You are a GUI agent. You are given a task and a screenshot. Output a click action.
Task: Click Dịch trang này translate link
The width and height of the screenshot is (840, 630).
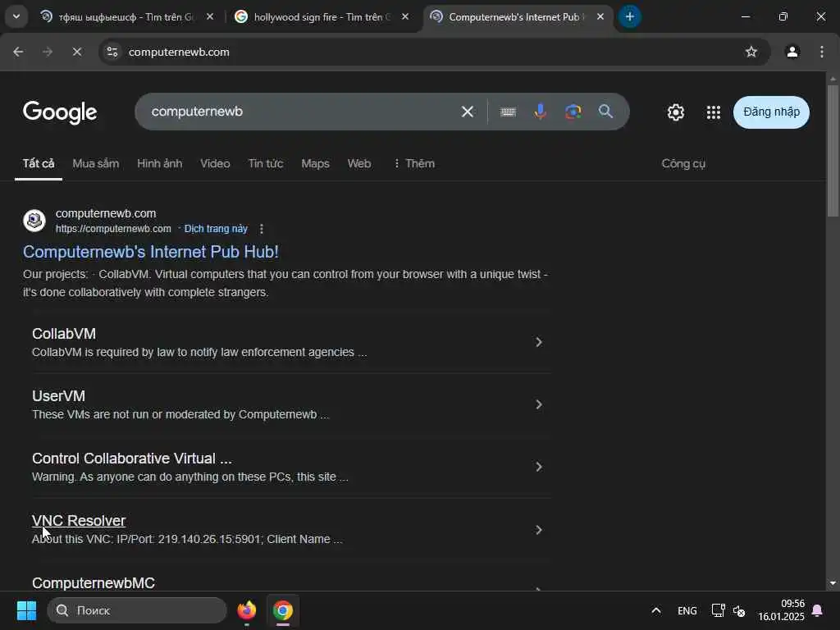(x=216, y=229)
